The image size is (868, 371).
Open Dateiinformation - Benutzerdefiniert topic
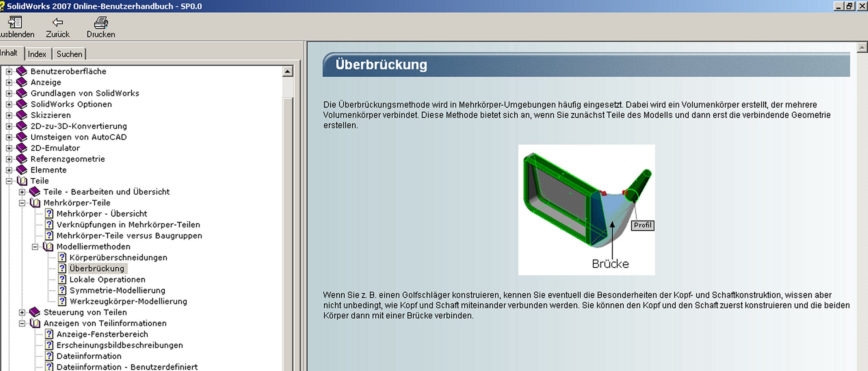[127, 367]
